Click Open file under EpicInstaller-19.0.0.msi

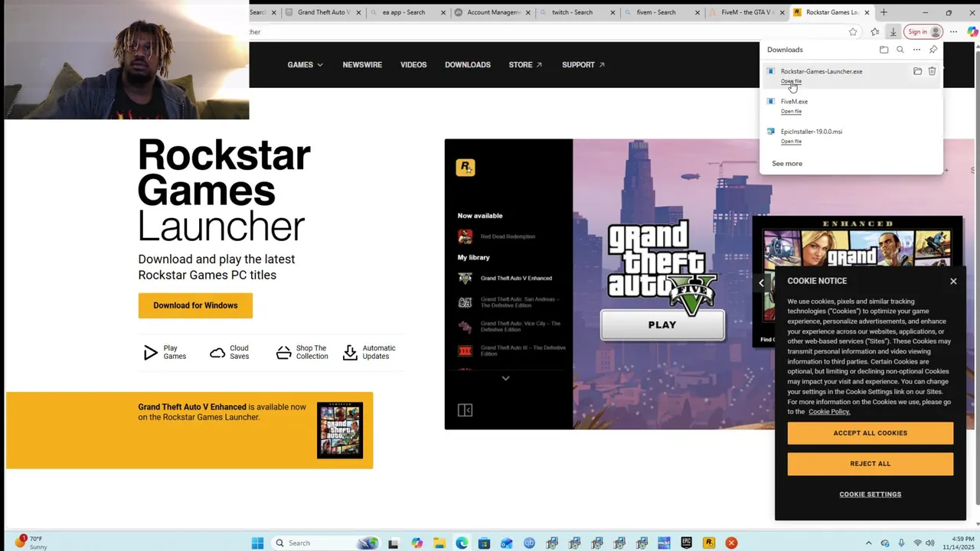pyautogui.click(x=791, y=142)
